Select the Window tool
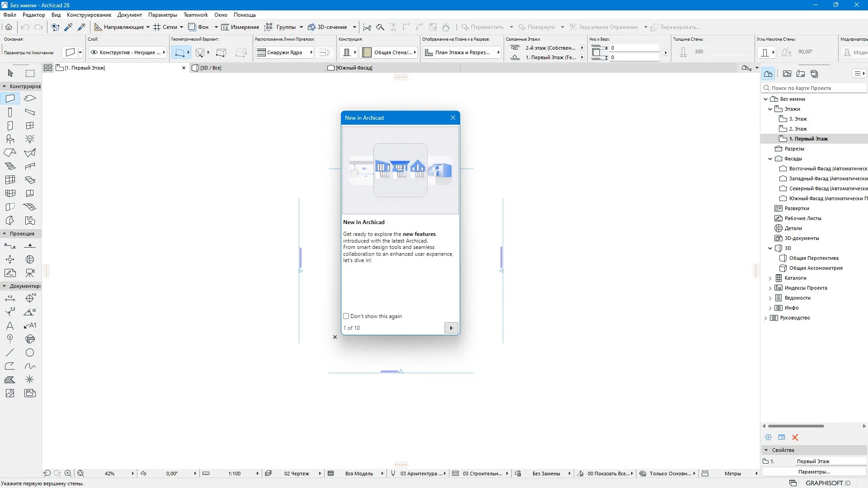Viewport: 868px width, 488px height. pos(30,126)
